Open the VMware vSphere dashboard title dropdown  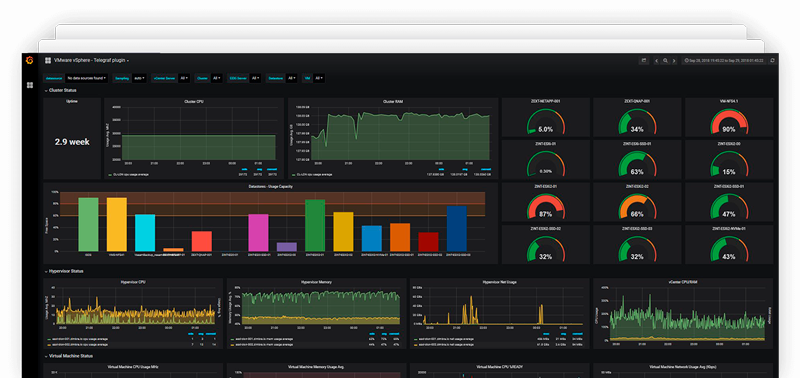coord(91,60)
